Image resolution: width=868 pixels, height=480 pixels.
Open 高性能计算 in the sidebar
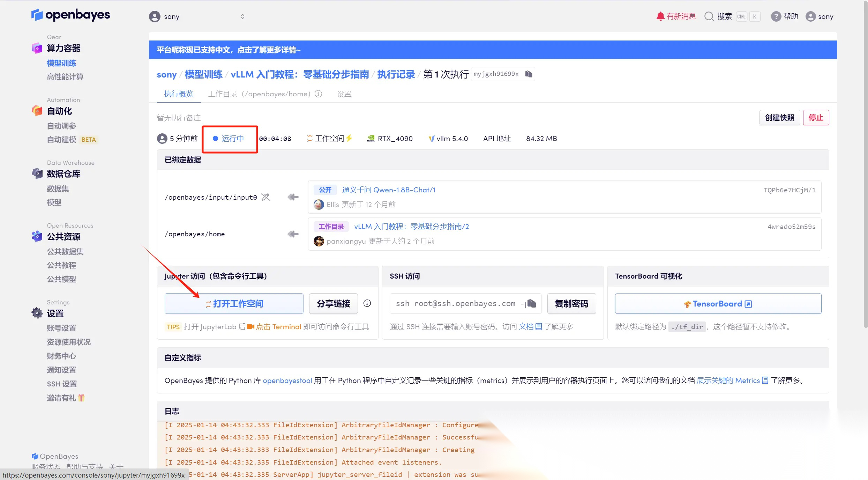[x=65, y=77]
